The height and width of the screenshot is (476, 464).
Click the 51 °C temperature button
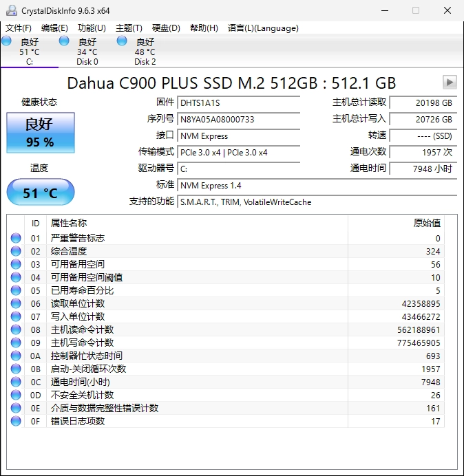(x=40, y=193)
